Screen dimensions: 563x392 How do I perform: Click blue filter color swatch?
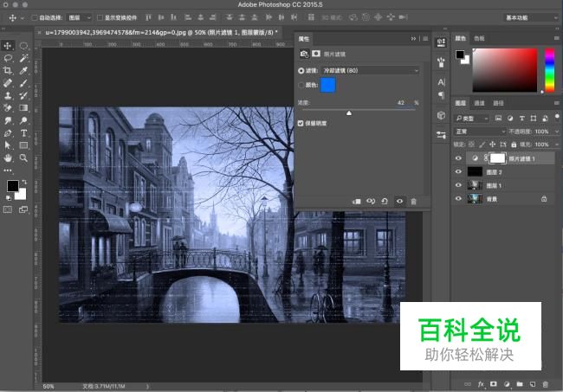pos(327,86)
